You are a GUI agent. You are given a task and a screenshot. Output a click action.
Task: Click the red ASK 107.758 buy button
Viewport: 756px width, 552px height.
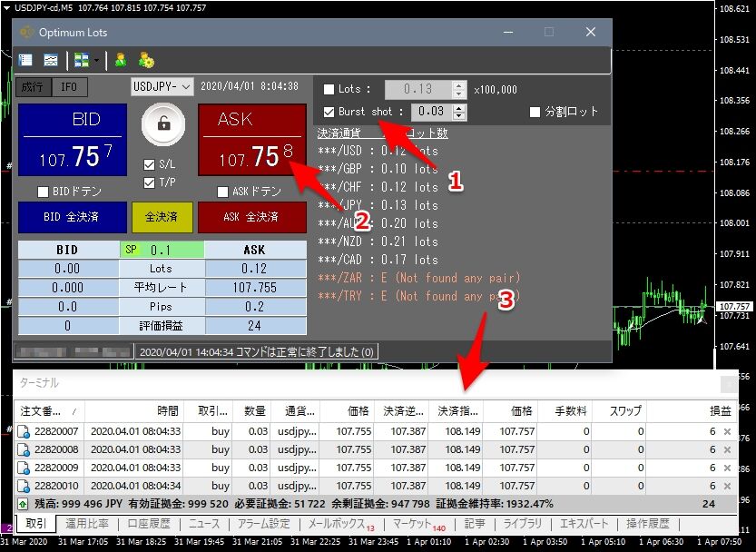tap(252, 140)
